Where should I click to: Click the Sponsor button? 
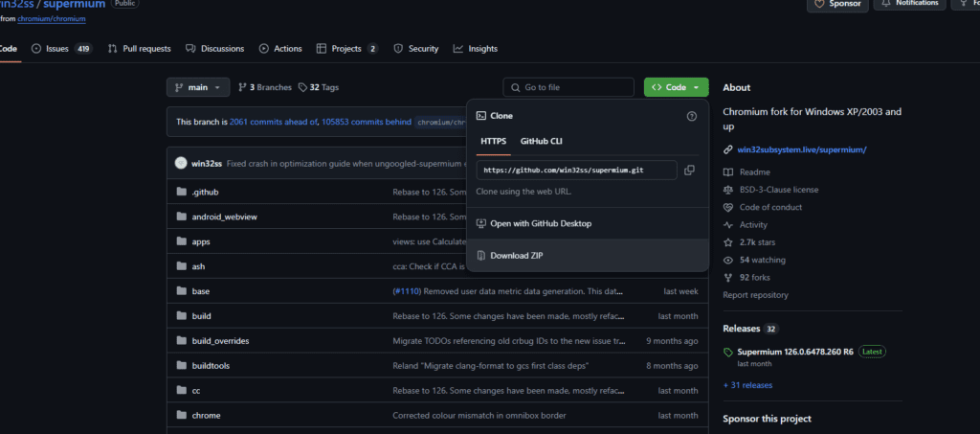coord(837,4)
